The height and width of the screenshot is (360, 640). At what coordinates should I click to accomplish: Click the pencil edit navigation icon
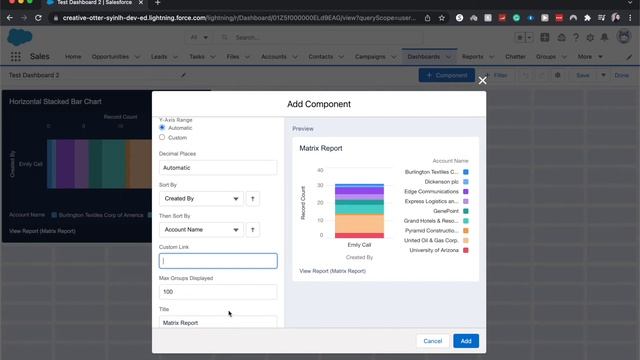tap(629, 57)
